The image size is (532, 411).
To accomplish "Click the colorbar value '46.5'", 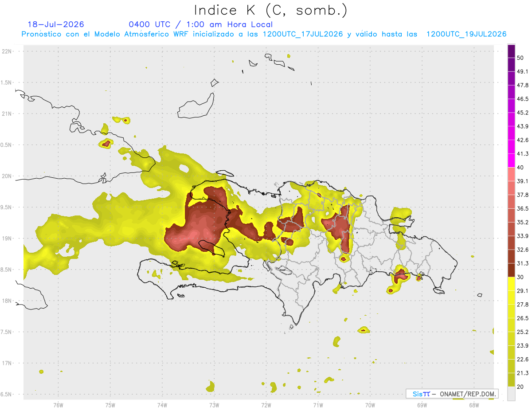I will click(522, 99).
